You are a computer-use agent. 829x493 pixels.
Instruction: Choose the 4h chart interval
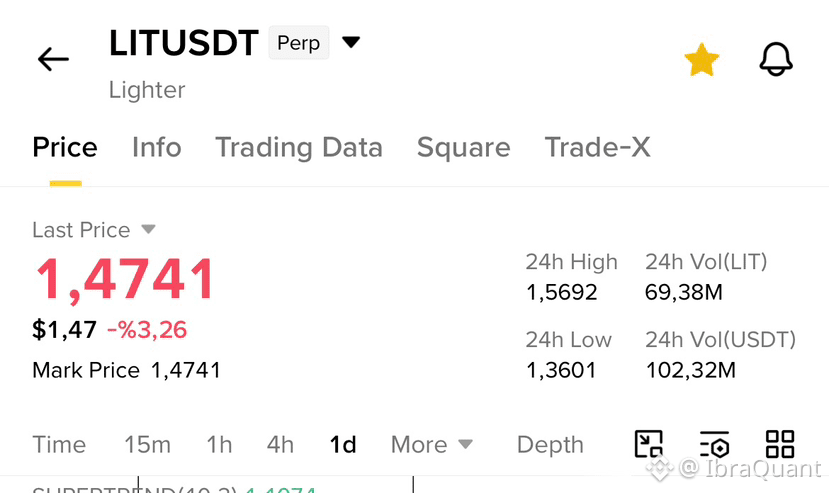coord(280,444)
